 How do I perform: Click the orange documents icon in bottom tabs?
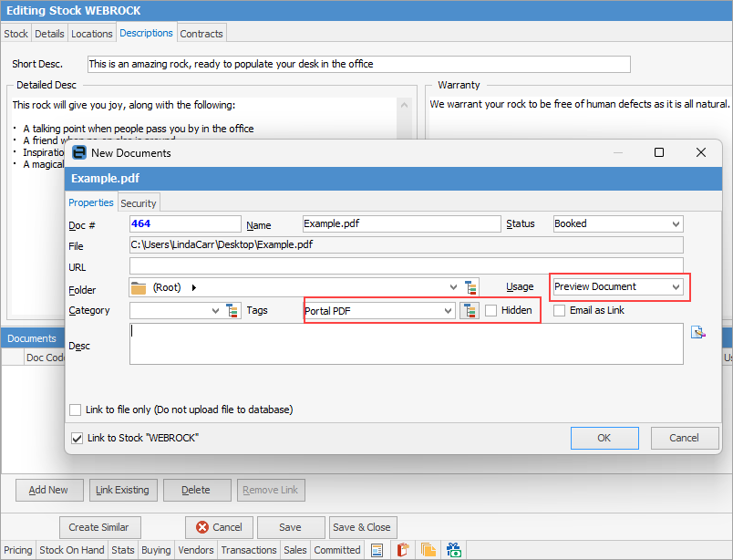point(401,550)
